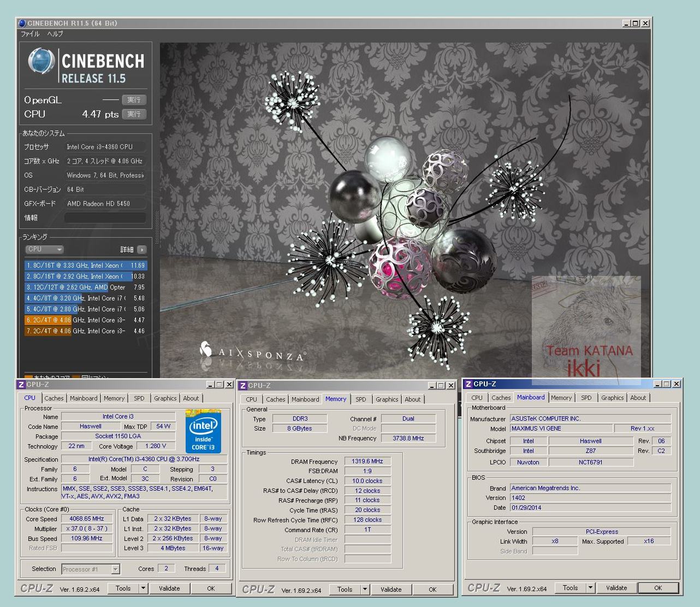Minimize the Cinebench window
700x607 pixels.
(x=626, y=23)
